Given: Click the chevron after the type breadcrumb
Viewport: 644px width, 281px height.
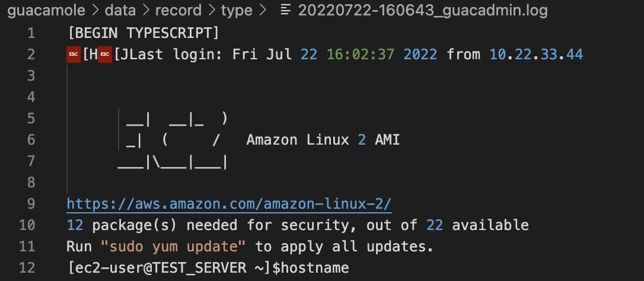Looking at the screenshot, I should [264, 10].
